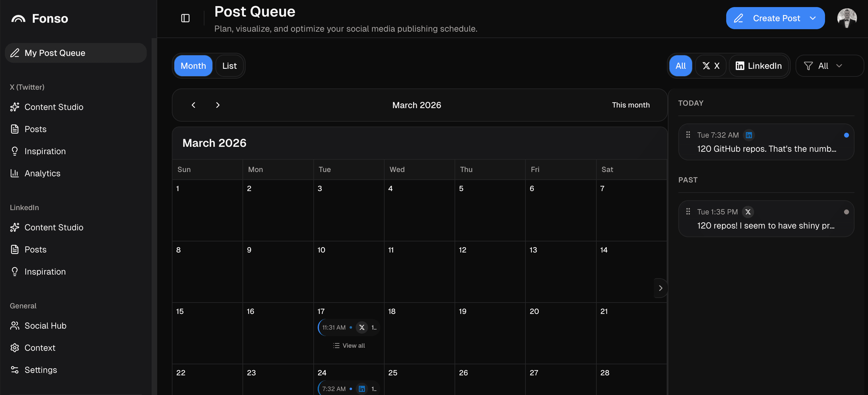Screen dimensions: 868x395
Task: Click the My Post Queue pencil icon
Action: pos(14,53)
